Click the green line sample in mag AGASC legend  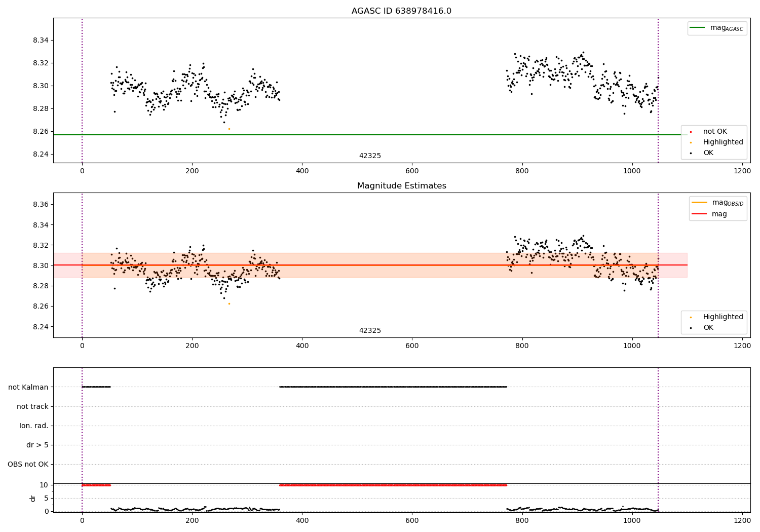[698, 28]
